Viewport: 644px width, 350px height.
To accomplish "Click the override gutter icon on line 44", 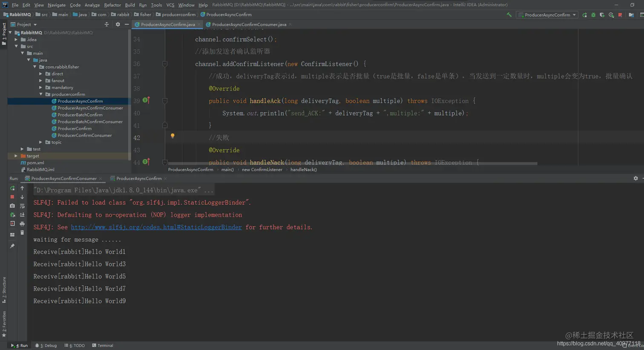I will pyautogui.click(x=146, y=162).
